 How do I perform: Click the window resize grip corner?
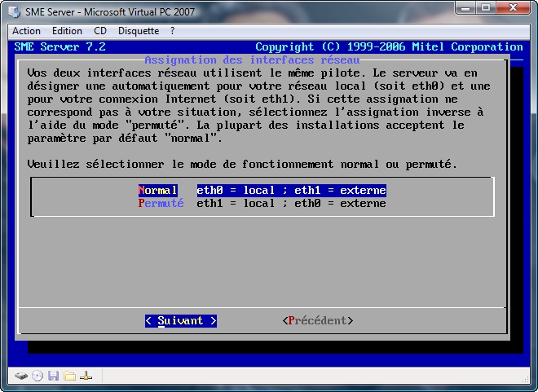pyautogui.click(x=526, y=379)
